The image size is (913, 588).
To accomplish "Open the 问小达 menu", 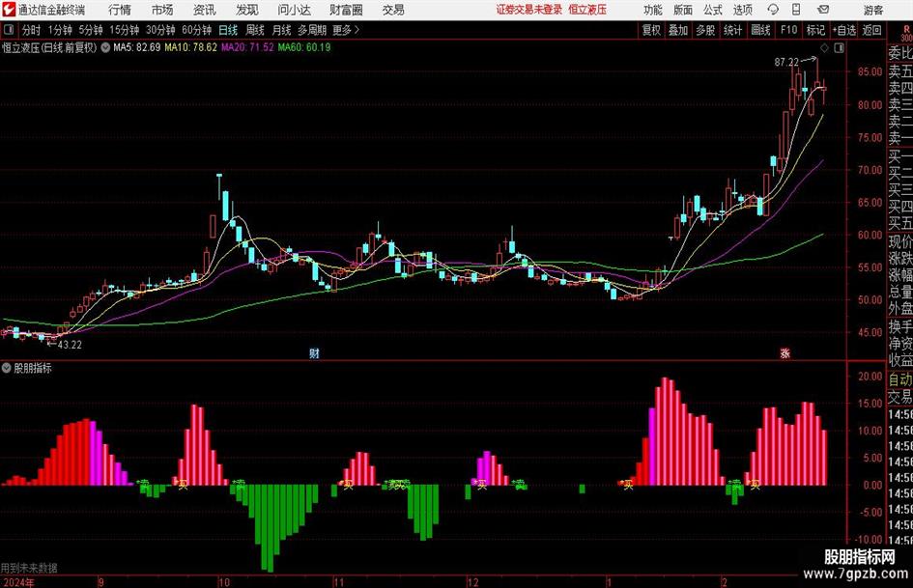I will [x=294, y=10].
